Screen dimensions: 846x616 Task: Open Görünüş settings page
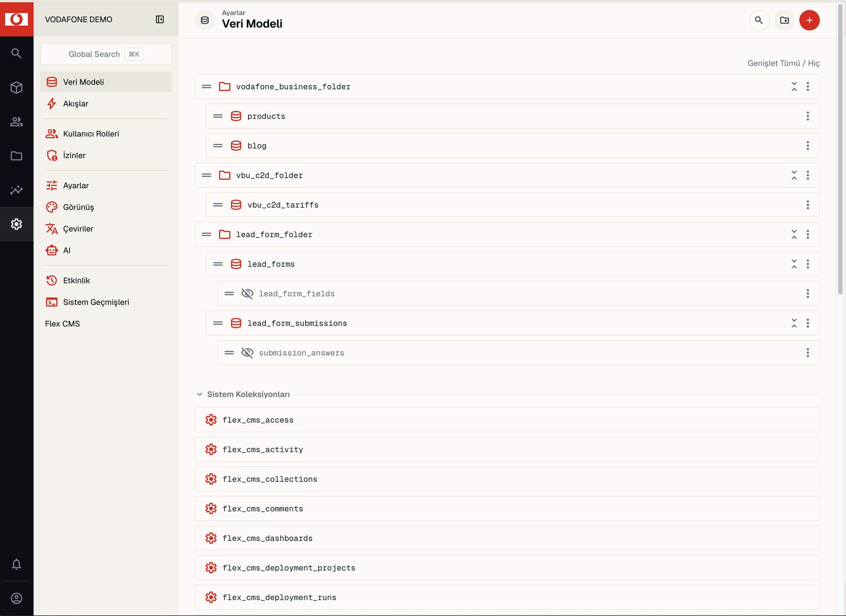106,207
